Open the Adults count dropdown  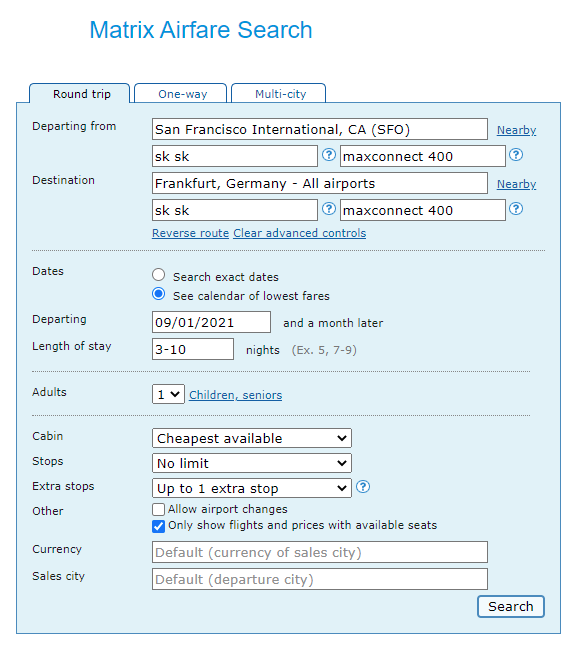point(168,394)
